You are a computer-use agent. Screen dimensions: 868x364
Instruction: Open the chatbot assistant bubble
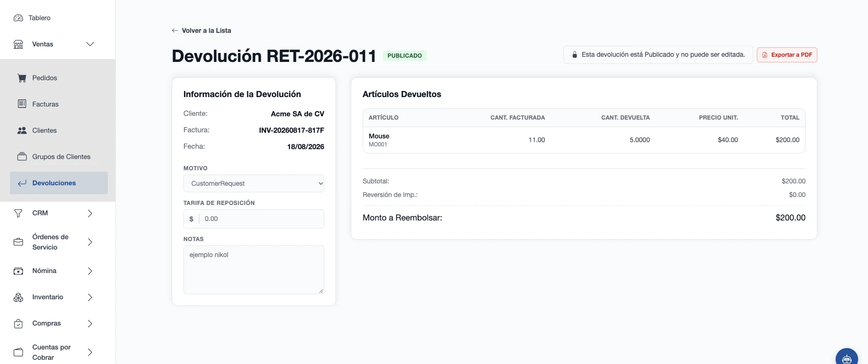pos(847,358)
